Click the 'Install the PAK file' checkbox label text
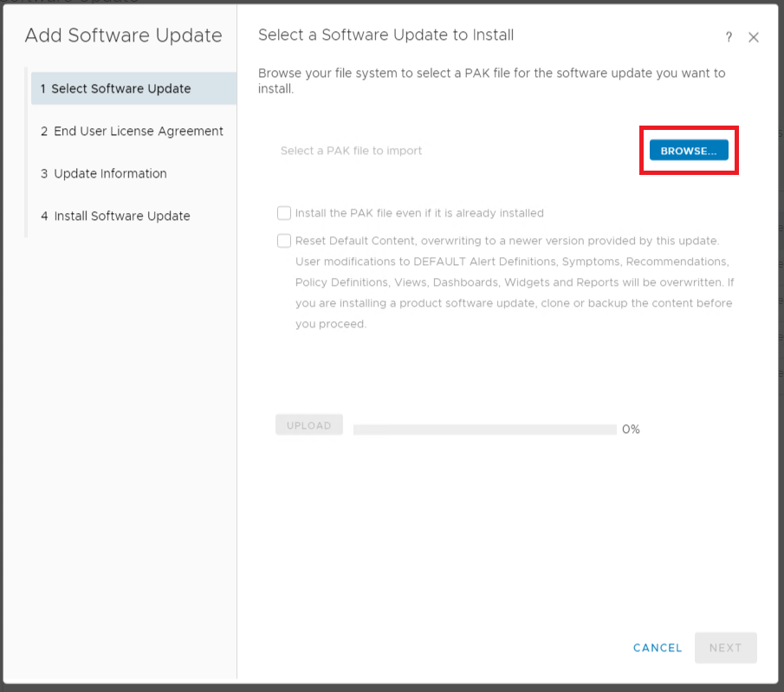Viewport: 784px width, 692px height. coord(419,213)
